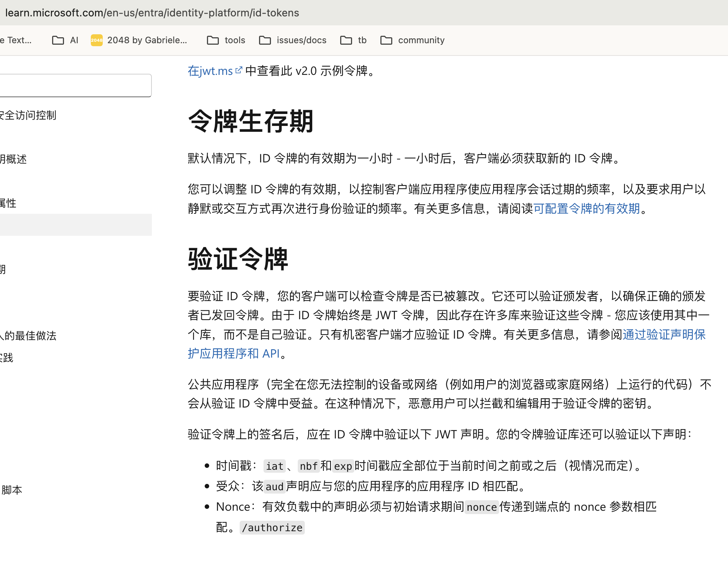Click the browser address bar URL
Viewport: 728px width, 561px height.
[152, 13]
